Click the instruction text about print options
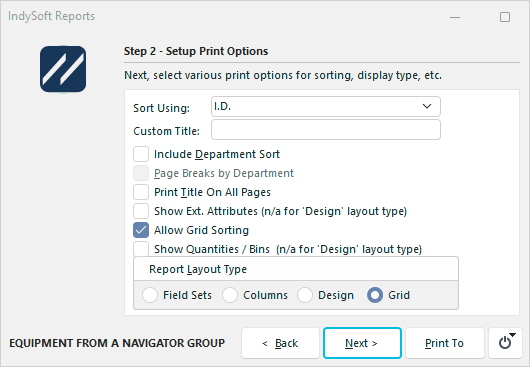530x367 pixels. click(x=283, y=75)
